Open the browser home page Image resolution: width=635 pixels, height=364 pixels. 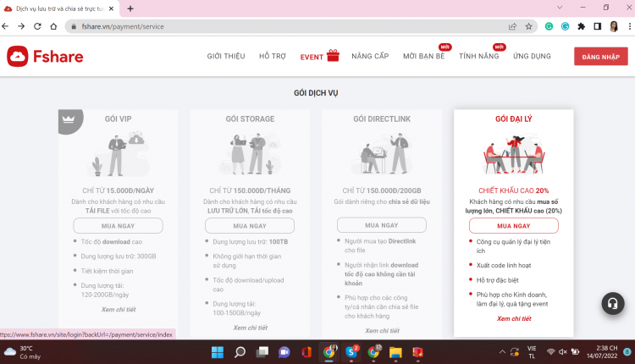(53, 26)
